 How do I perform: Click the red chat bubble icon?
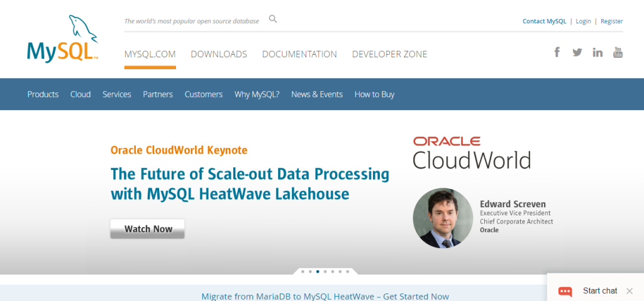coord(565,291)
